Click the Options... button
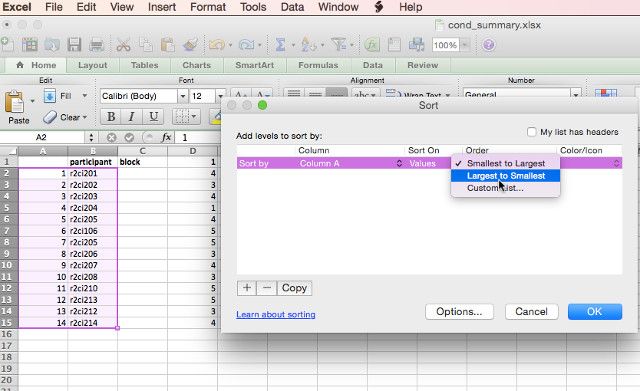This screenshot has width=640, height=391. pyautogui.click(x=459, y=311)
